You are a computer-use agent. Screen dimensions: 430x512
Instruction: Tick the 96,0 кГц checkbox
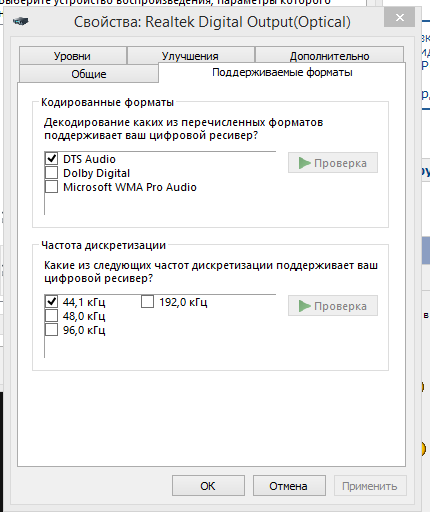pos(51,330)
